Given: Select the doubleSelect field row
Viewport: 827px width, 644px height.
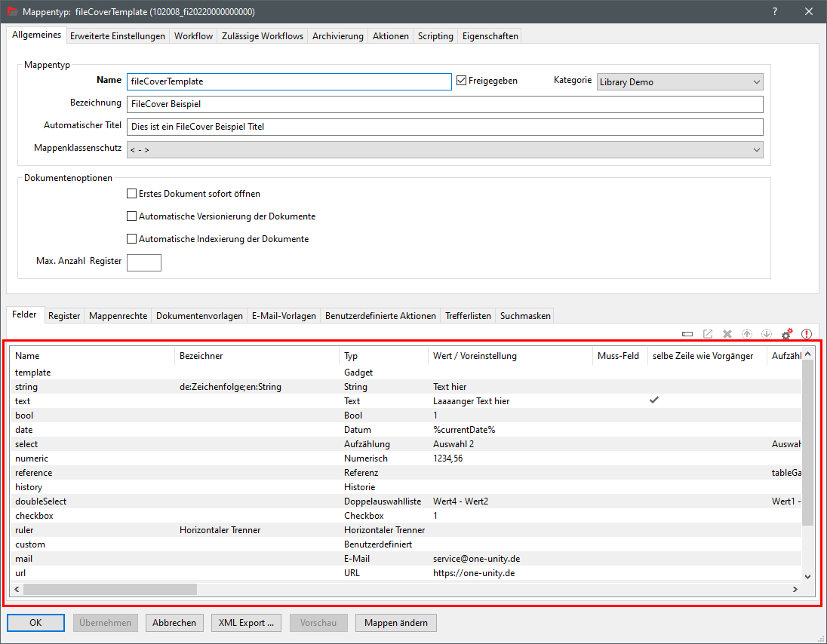Looking at the screenshot, I should pos(406,501).
